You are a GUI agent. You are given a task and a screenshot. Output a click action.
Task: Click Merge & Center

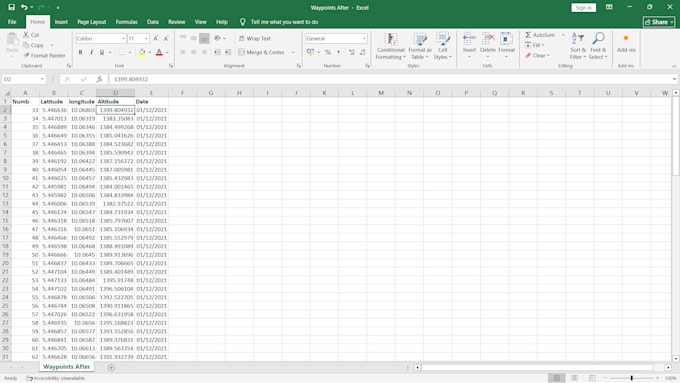[x=262, y=52]
